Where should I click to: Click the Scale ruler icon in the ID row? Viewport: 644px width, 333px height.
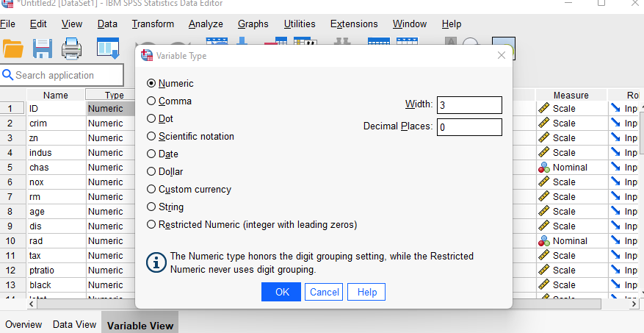point(543,109)
